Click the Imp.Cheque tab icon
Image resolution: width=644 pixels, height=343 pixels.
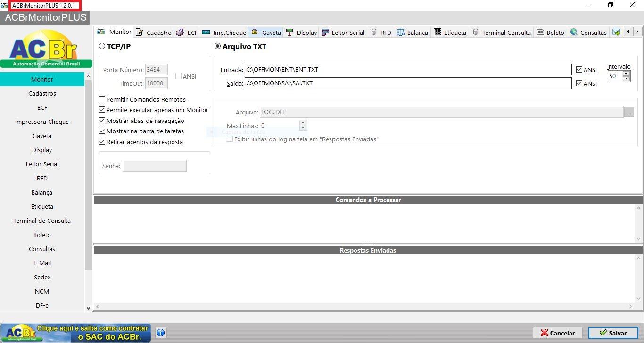pos(206,32)
